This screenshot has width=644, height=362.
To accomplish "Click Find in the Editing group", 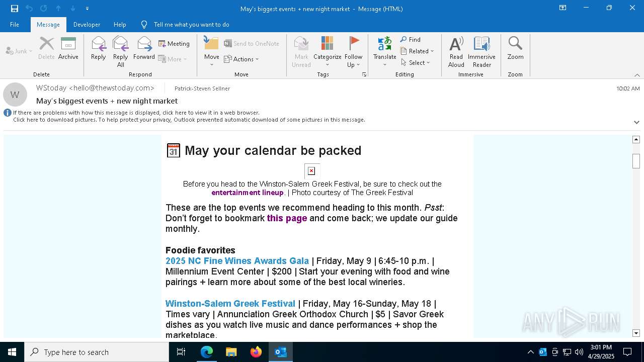I will click(411, 39).
